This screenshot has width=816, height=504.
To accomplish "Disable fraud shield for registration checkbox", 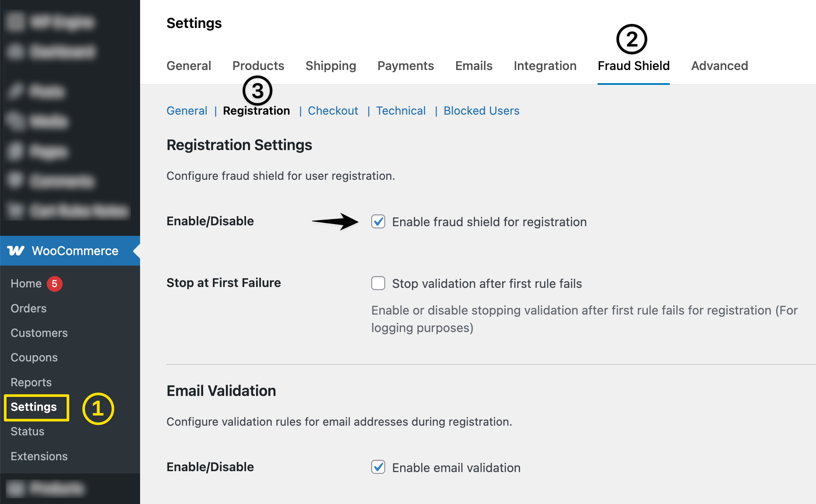I will coord(378,222).
